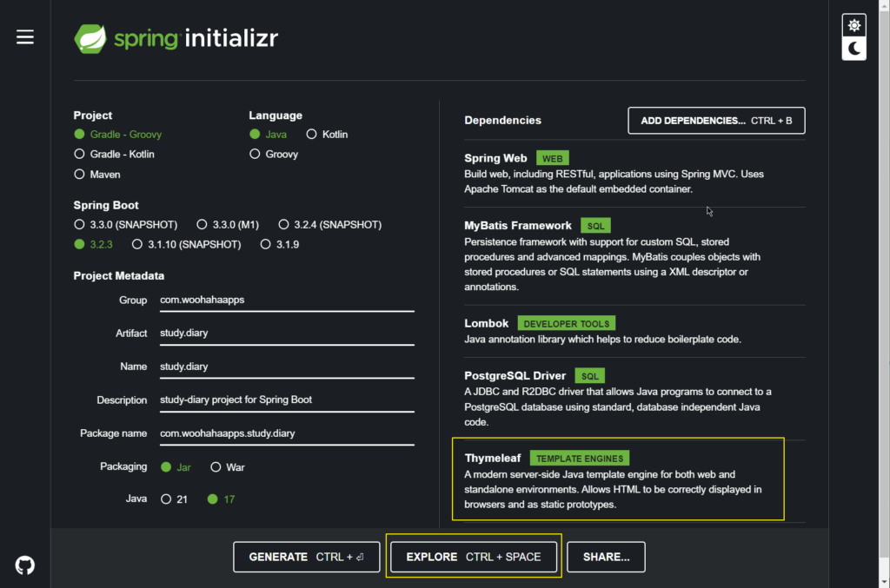Click the Explore button
Screen dimensions: 890x588
click(x=474, y=557)
